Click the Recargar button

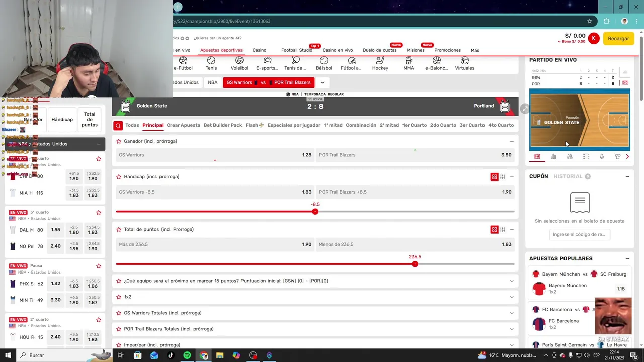[x=618, y=38]
